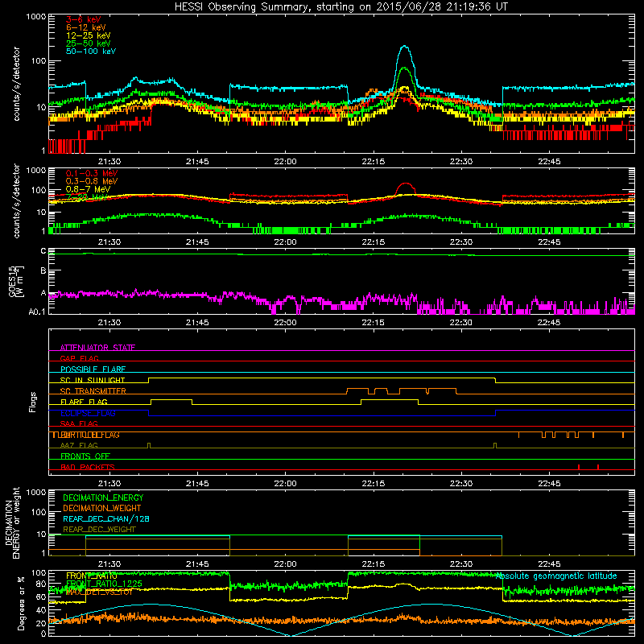Click the 22:00 tick under the MeV panel
Viewport: 644px width, 644px height.
(x=285, y=242)
